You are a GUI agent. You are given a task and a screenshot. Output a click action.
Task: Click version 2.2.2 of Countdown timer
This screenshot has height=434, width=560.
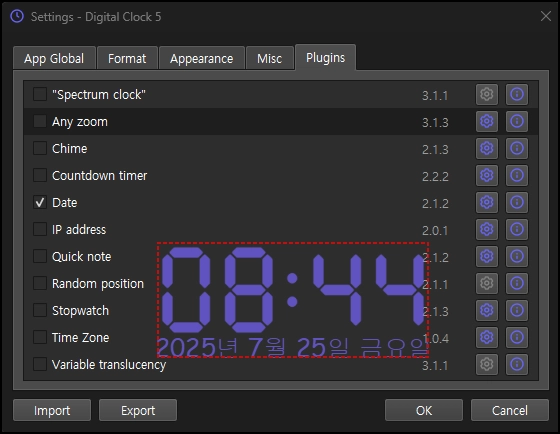click(x=435, y=176)
